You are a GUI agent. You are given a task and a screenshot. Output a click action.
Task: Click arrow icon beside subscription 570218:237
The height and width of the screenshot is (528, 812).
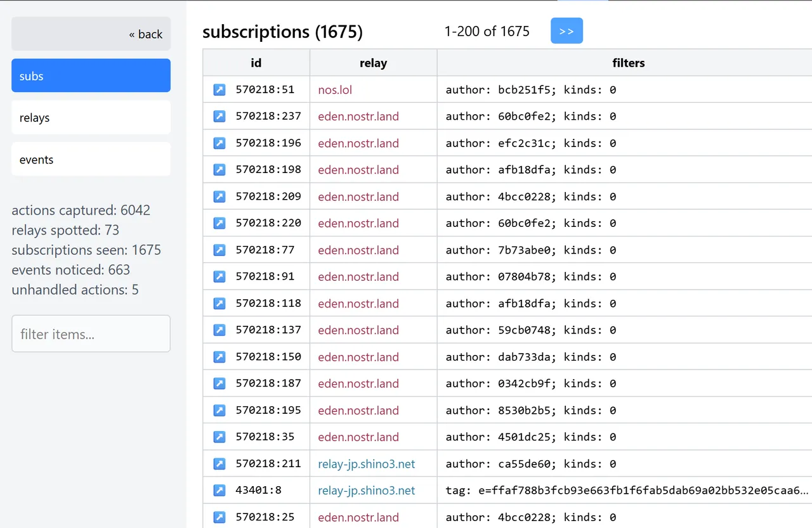[219, 117]
